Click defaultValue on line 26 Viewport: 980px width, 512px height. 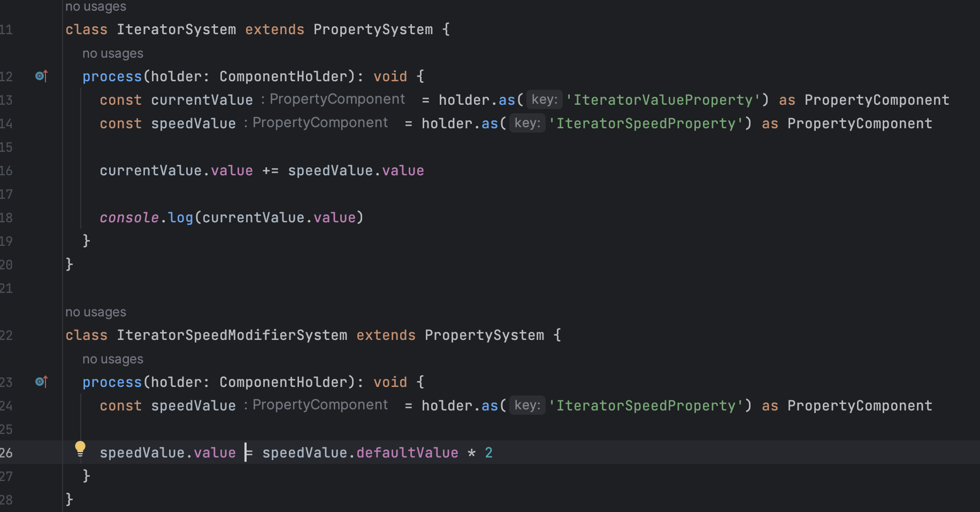(x=407, y=453)
